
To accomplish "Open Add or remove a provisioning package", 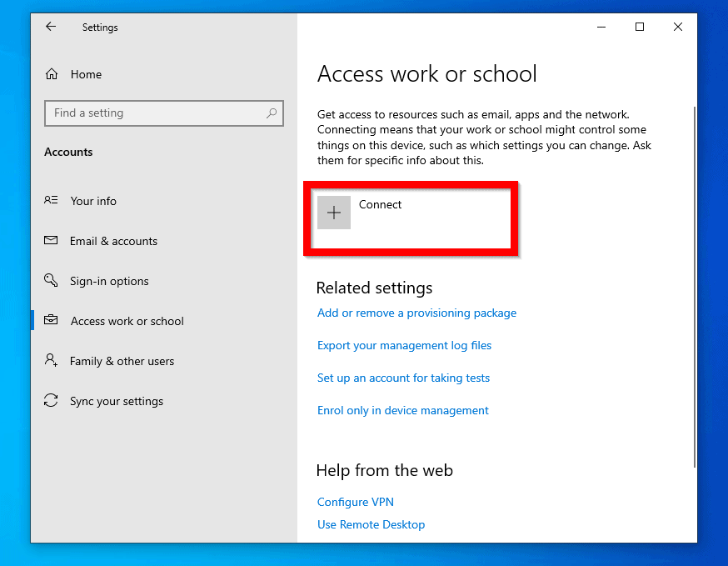I will click(x=416, y=313).
